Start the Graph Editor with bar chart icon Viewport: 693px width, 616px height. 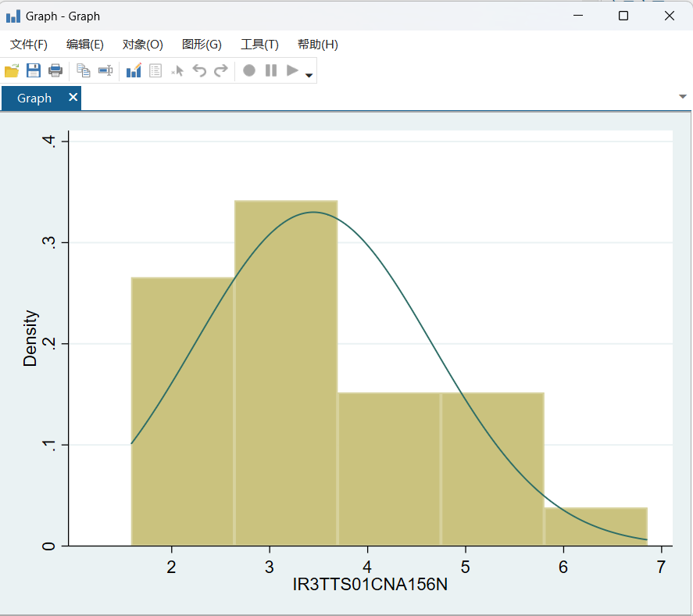(x=134, y=71)
